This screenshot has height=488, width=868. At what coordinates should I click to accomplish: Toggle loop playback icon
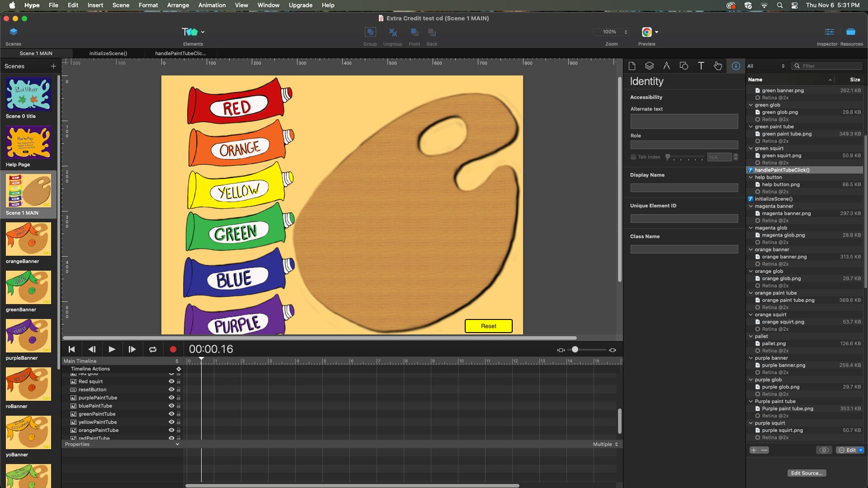pyautogui.click(x=153, y=349)
